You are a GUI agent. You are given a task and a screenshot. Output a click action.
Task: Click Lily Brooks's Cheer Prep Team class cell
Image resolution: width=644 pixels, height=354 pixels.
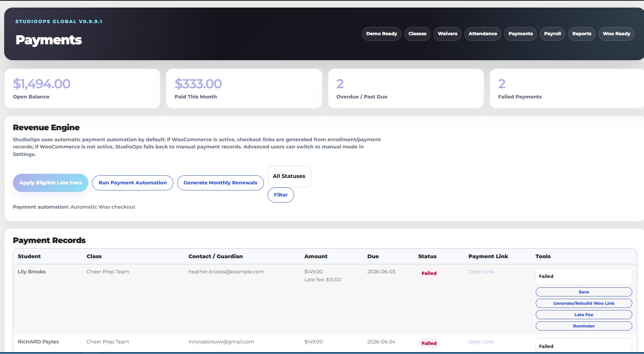pyautogui.click(x=108, y=272)
